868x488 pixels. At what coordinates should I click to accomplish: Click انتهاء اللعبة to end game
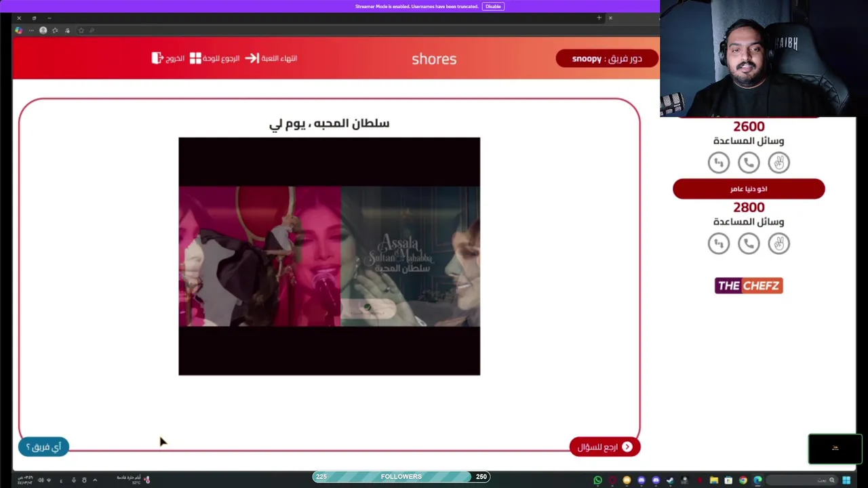[279, 58]
